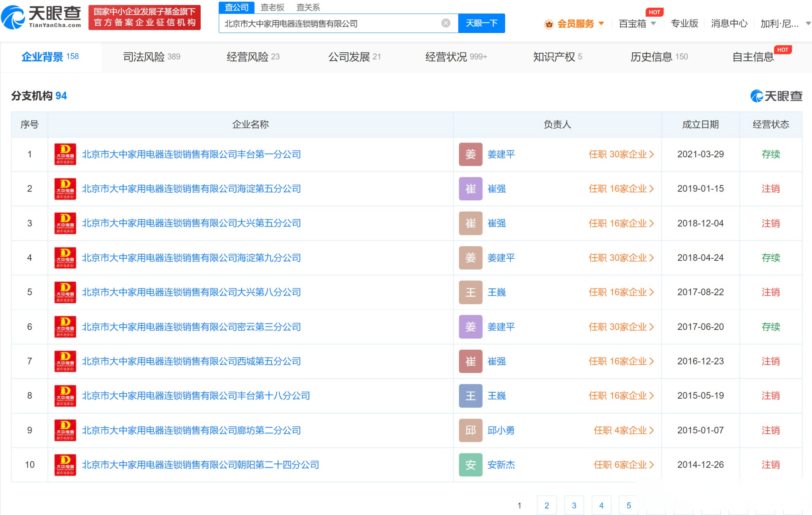This screenshot has width=812, height=515.
Task: Open 安新杰 profile link
Action: coord(501,465)
